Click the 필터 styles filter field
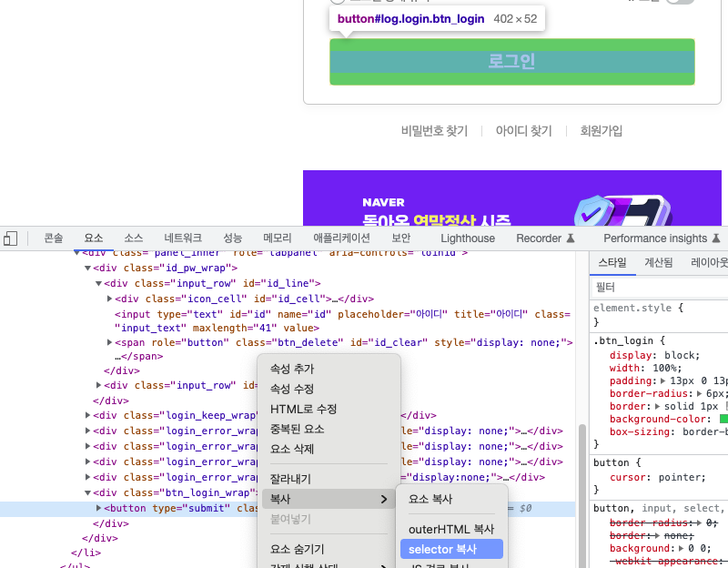Image resolution: width=728 pixels, height=568 pixels. 659,288
